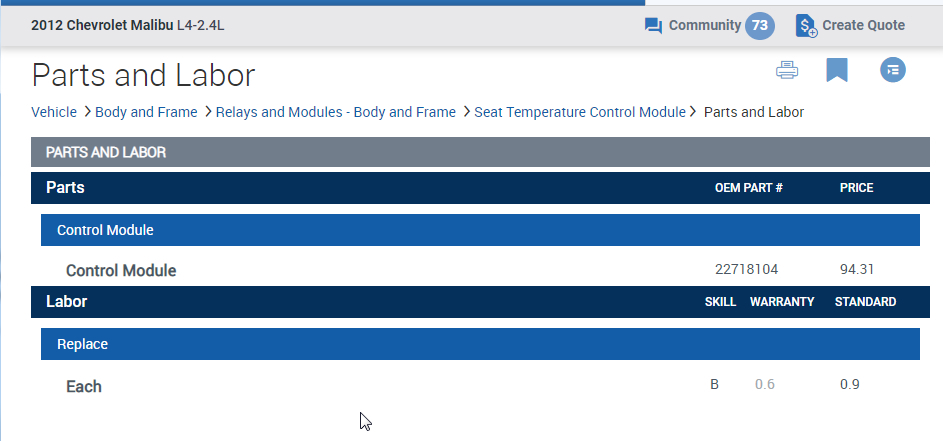Viewport: 943px width, 441px height.
Task: Click the Create Quote dollar icon
Action: point(806,26)
